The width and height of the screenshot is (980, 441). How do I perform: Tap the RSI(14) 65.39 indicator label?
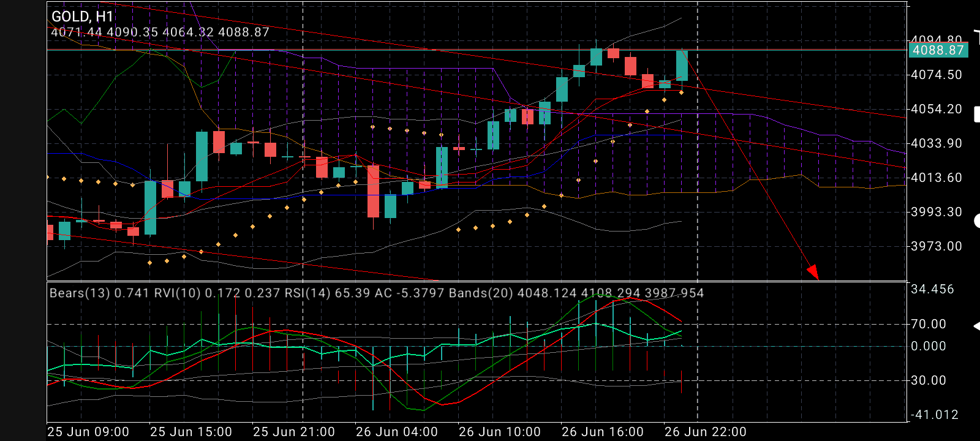click(327, 293)
